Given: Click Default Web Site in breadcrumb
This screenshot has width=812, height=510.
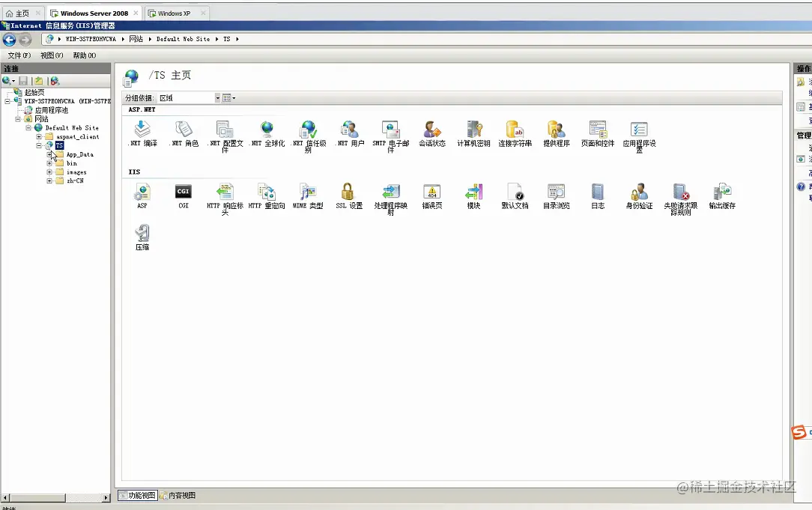Looking at the screenshot, I should (184, 39).
